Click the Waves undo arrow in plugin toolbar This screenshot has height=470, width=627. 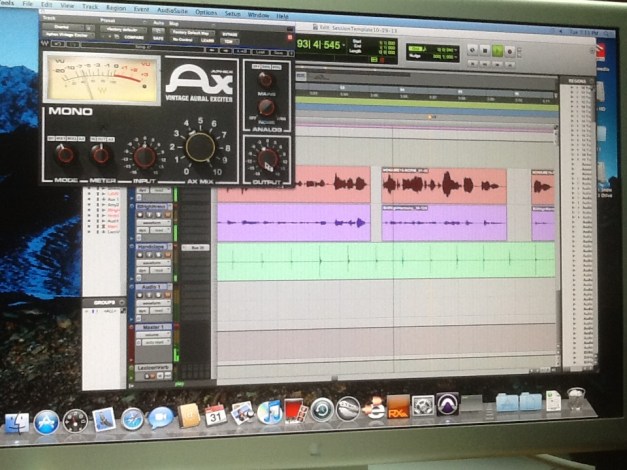tap(58, 44)
